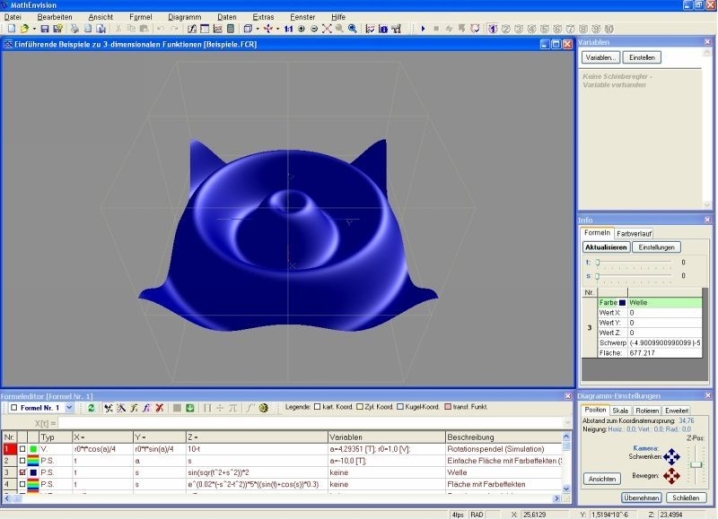Open the Rotieren tab in Diagramm-Einstellungen
The width and height of the screenshot is (718, 519).
tap(649, 410)
